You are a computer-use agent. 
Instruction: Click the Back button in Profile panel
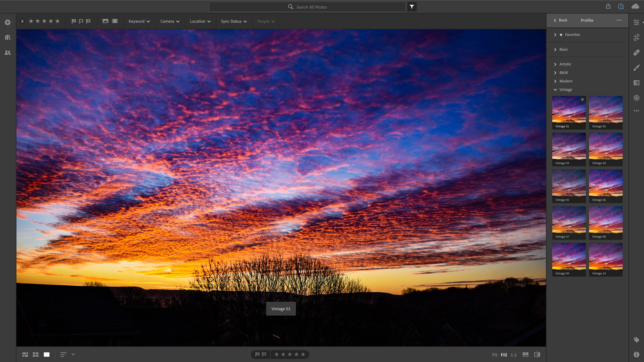coord(561,20)
